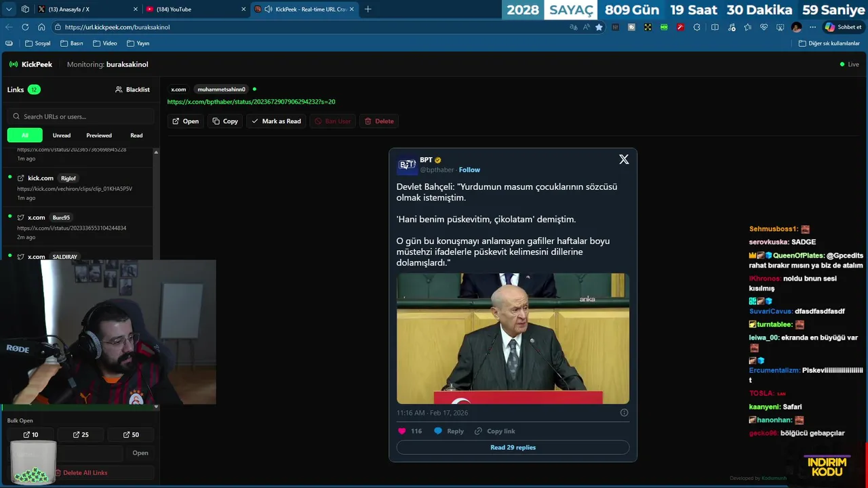The width and height of the screenshot is (868, 488).
Task: Open the Yayın bookmarks folder
Action: (138, 43)
